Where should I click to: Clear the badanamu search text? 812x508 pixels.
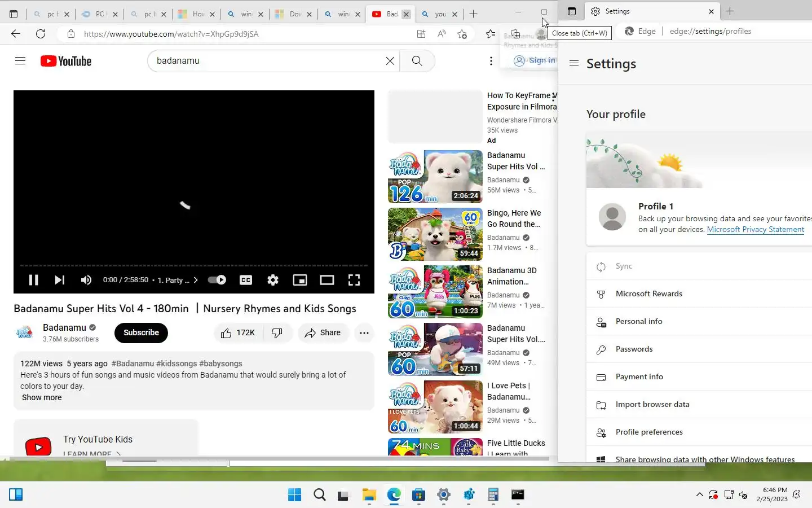click(x=390, y=60)
